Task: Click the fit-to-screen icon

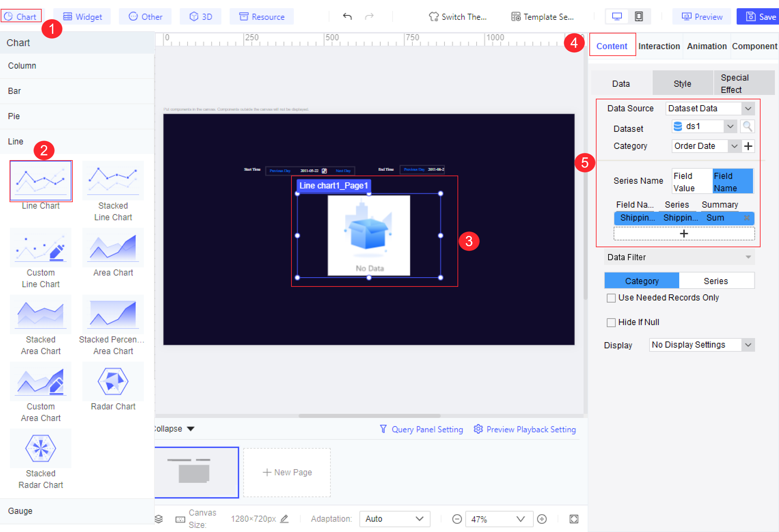Action: pyautogui.click(x=574, y=519)
